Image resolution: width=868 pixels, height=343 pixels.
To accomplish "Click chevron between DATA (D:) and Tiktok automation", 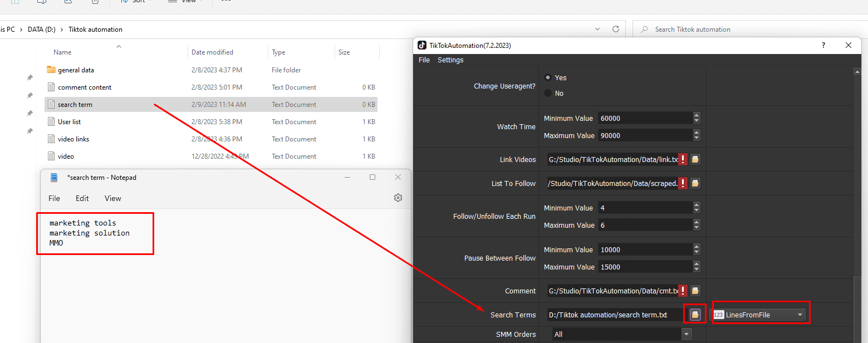I will [x=62, y=30].
